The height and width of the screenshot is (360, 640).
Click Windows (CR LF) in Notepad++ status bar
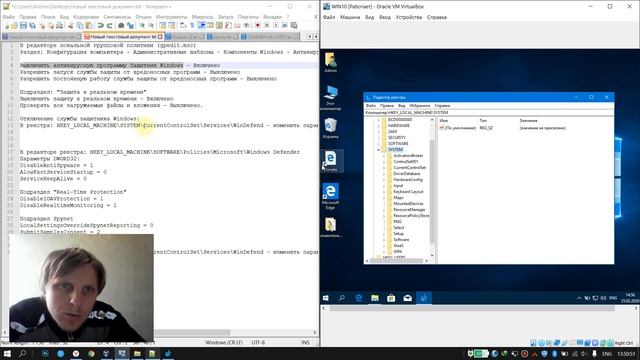click(224, 342)
